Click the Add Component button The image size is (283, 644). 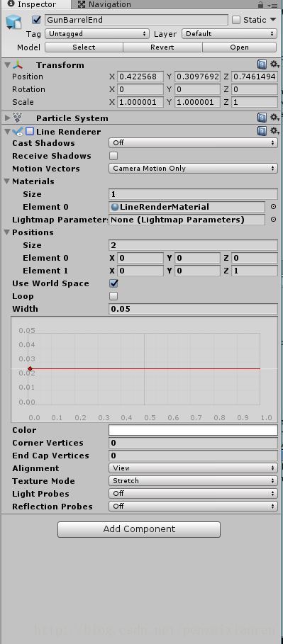pos(139,529)
